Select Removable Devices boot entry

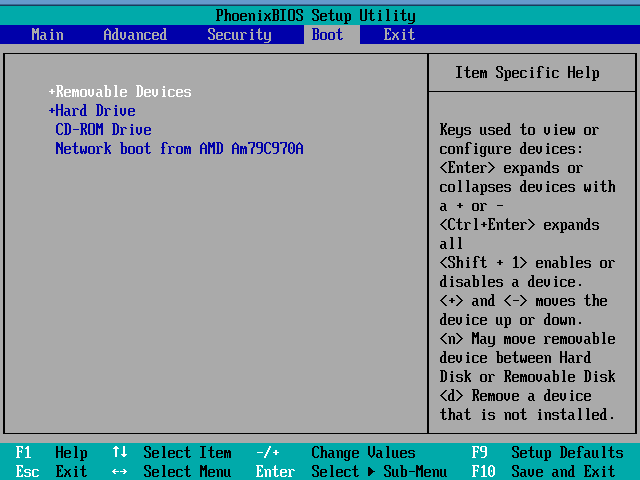pos(123,92)
